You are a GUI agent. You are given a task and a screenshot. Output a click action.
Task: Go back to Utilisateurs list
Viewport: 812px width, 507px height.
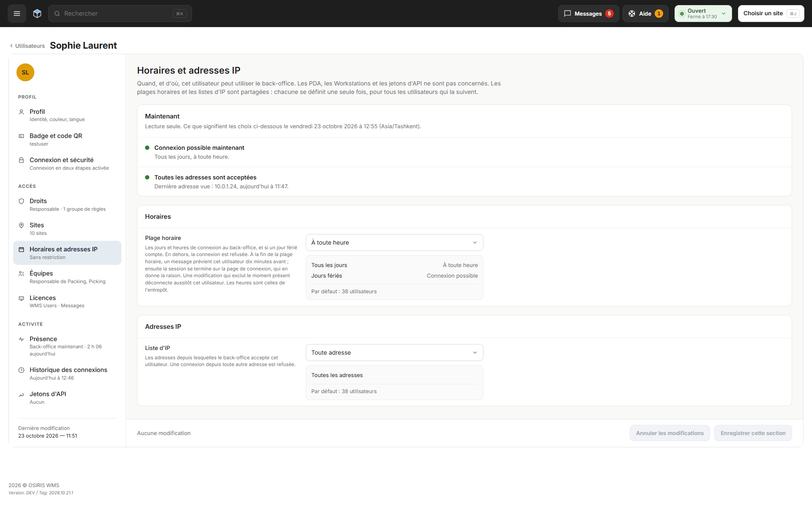pyautogui.click(x=27, y=46)
